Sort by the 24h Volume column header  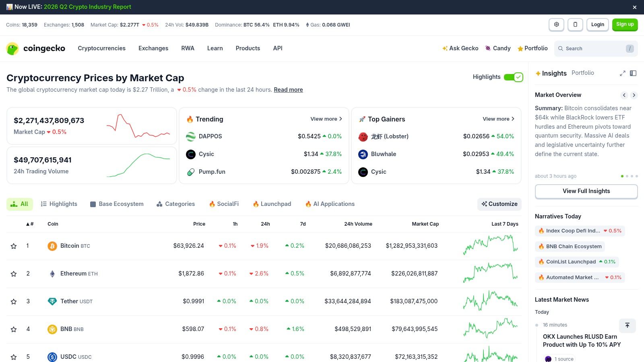click(x=358, y=224)
